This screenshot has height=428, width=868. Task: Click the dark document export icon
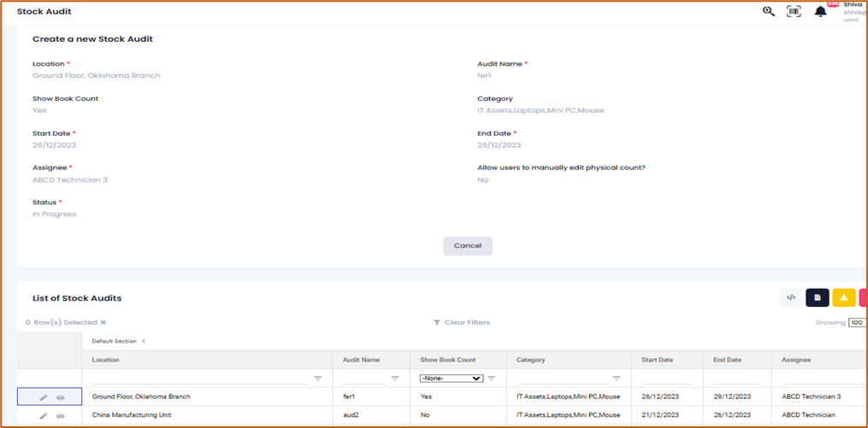click(817, 297)
